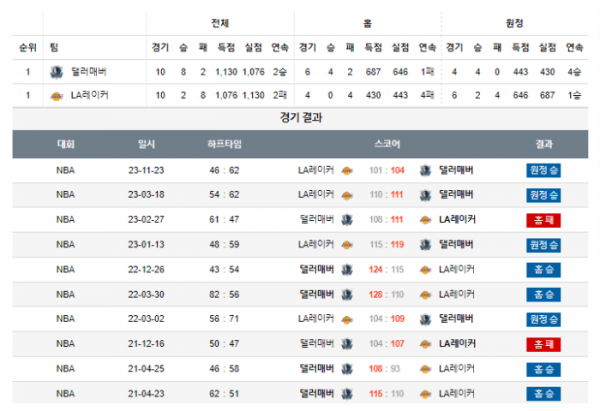The height and width of the screenshot is (411, 600).
Task: Click 원정승 result badge for 23-11-23
Action: (543, 170)
